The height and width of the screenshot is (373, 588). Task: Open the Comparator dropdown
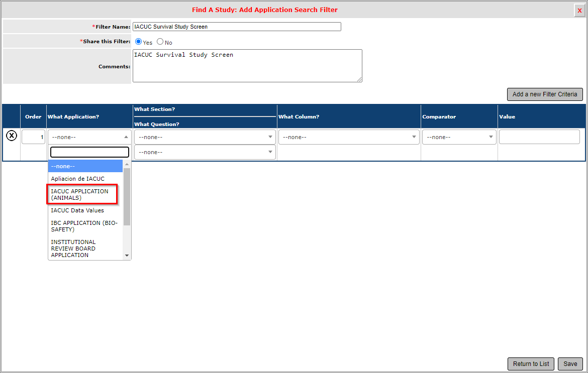pos(459,137)
